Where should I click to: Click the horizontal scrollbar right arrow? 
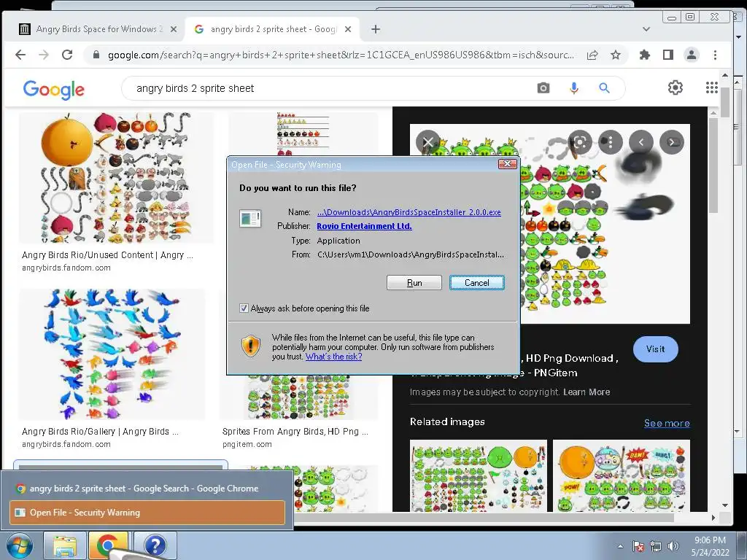(713, 517)
